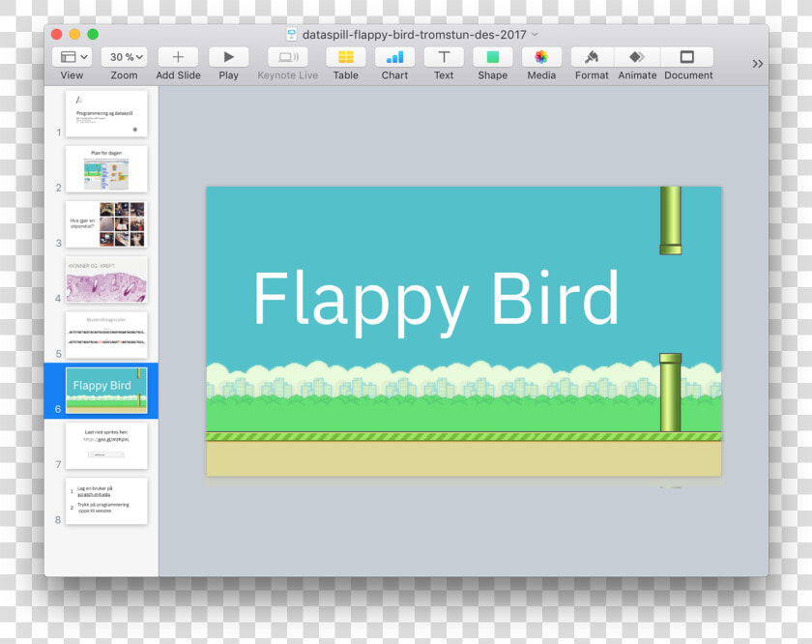
Task: Click the document title dataspill-flappy-bird-tromstun-des-2017
Action: click(415, 34)
